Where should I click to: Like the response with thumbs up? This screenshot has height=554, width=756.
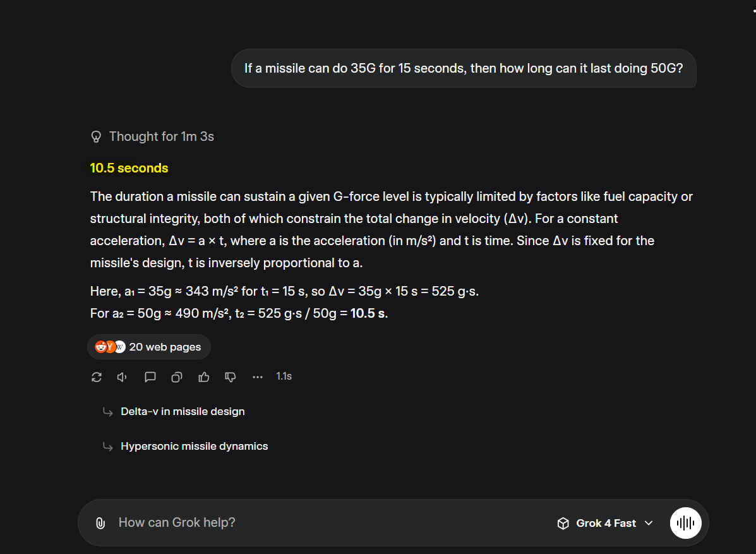204,377
